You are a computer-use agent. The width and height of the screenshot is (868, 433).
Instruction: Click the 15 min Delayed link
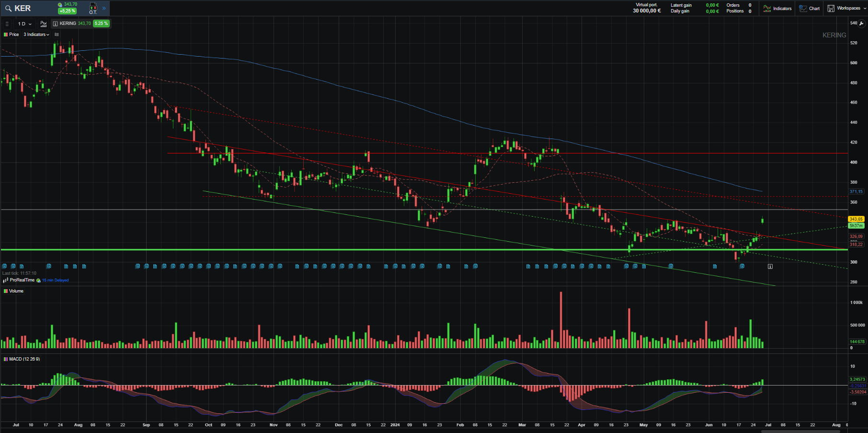[x=55, y=281]
